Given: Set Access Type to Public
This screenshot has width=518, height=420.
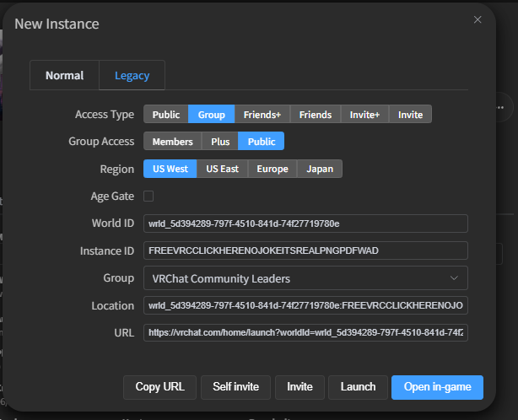Looking at the screenshot, I should (x=165, y=115).
